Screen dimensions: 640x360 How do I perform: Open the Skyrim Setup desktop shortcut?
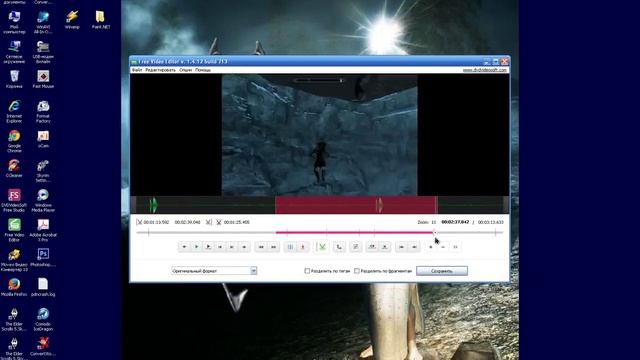[43, 171]
